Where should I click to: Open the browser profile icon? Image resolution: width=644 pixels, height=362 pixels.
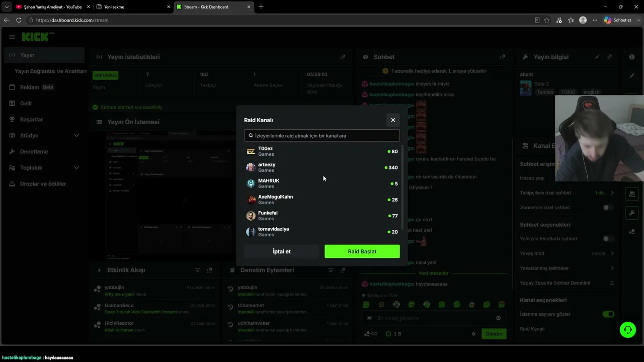[x=583, y=20]
